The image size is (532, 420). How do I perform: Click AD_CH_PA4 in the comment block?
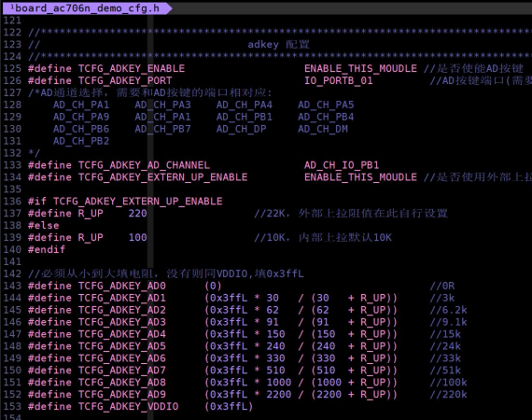click(x=245, y=105)
